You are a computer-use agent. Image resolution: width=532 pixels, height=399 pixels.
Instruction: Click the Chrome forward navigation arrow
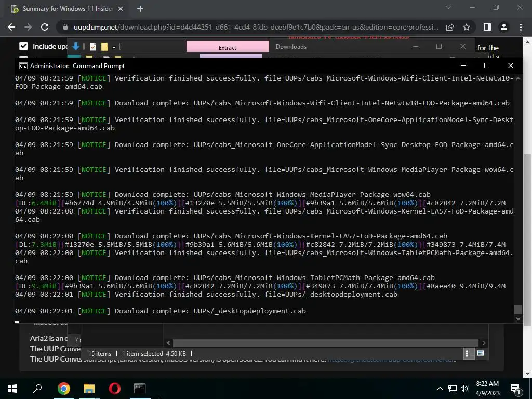tap(28, 27)
